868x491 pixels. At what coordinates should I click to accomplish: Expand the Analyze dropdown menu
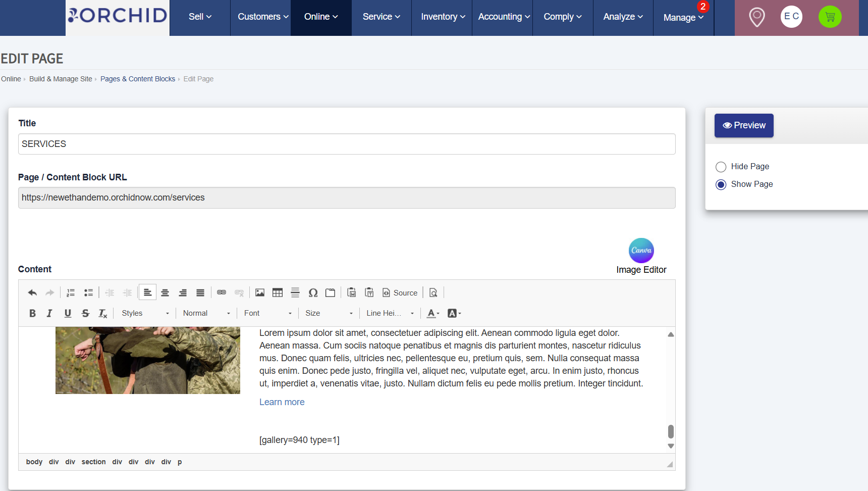(x=623, y=17)
